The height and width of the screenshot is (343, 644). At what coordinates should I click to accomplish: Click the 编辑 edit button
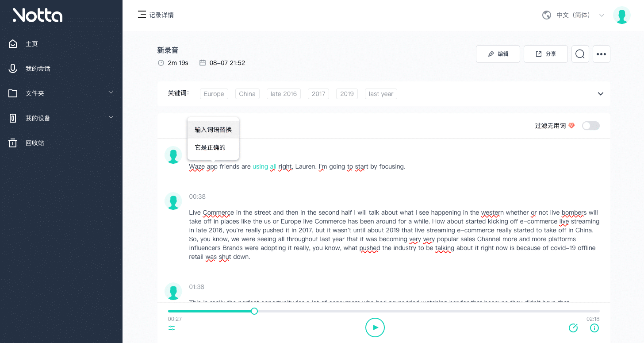[498, 54]
